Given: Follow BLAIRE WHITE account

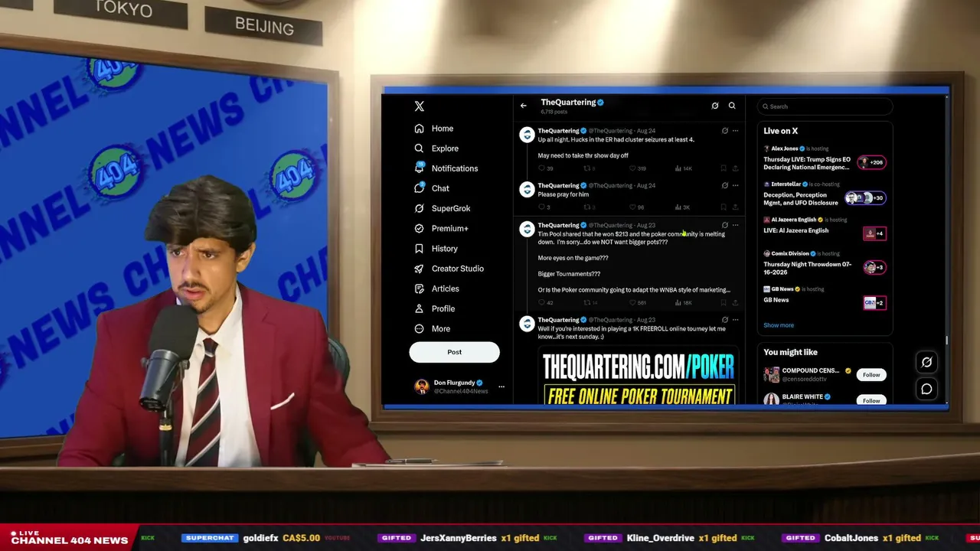Looking at the screenshot, I should (x=871, y=400).
